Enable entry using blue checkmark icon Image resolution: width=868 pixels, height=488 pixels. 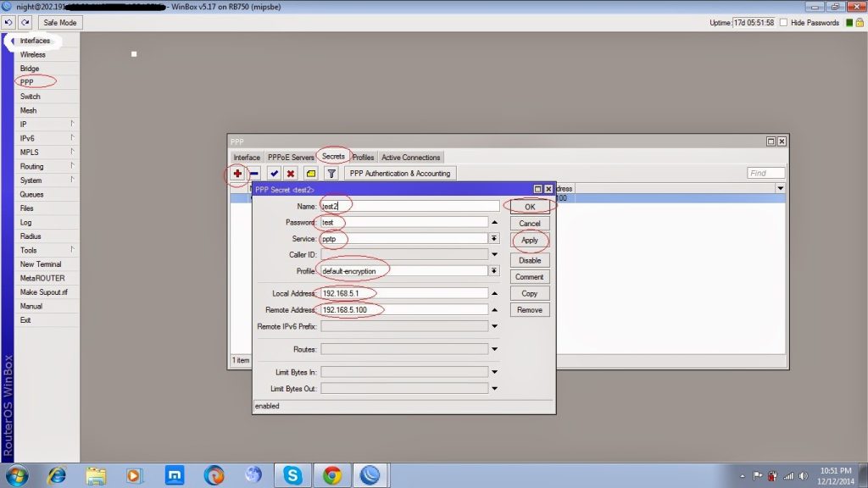tap(274, 174)
